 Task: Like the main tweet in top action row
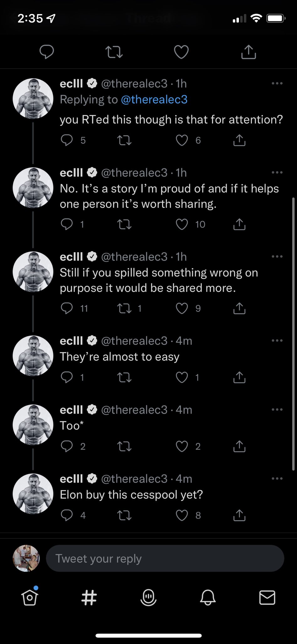coord(181,52)
